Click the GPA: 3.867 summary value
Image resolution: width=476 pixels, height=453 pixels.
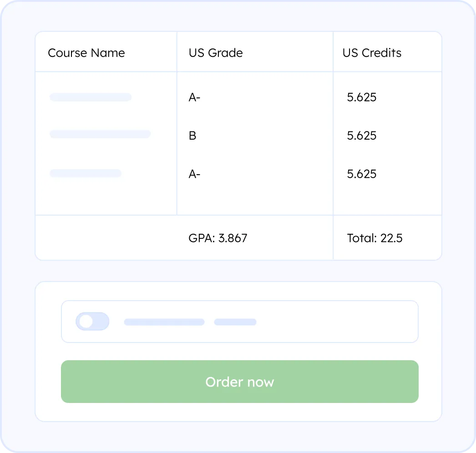[x=218, y=238]
